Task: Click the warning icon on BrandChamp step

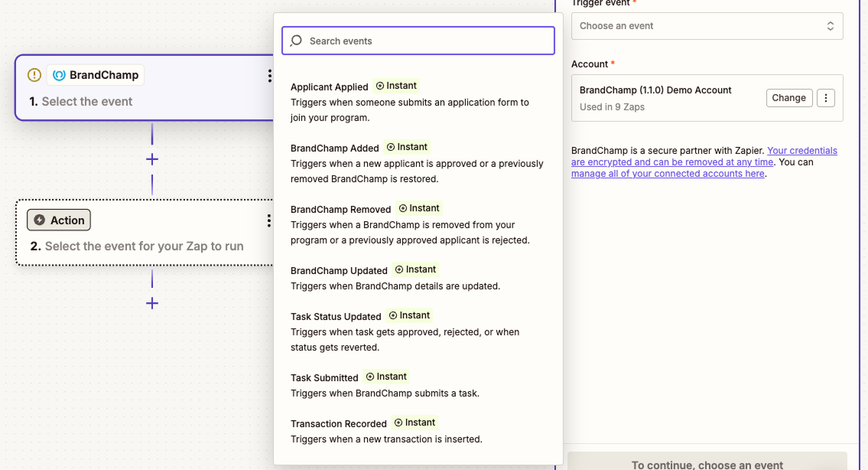Action: coord(34,75)
